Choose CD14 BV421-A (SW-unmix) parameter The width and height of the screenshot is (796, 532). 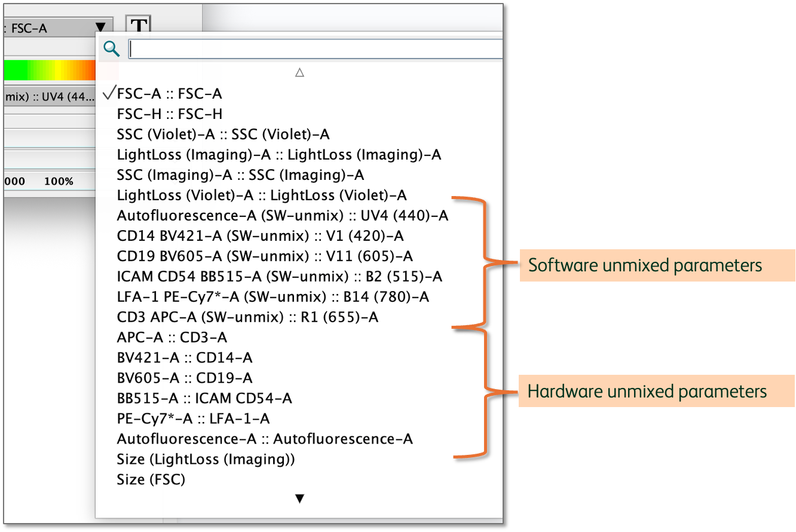260,236
